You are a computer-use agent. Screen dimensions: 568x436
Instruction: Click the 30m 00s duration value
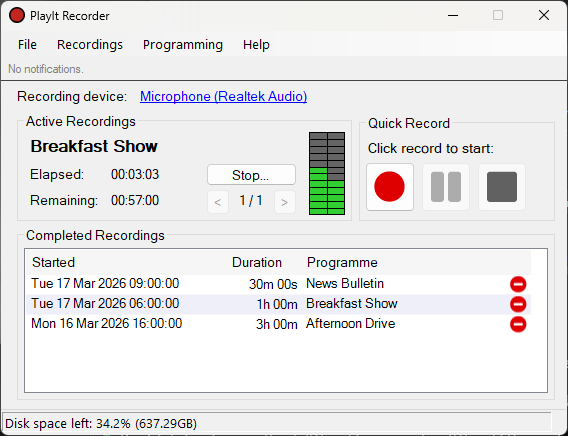(x=273, y=284)
